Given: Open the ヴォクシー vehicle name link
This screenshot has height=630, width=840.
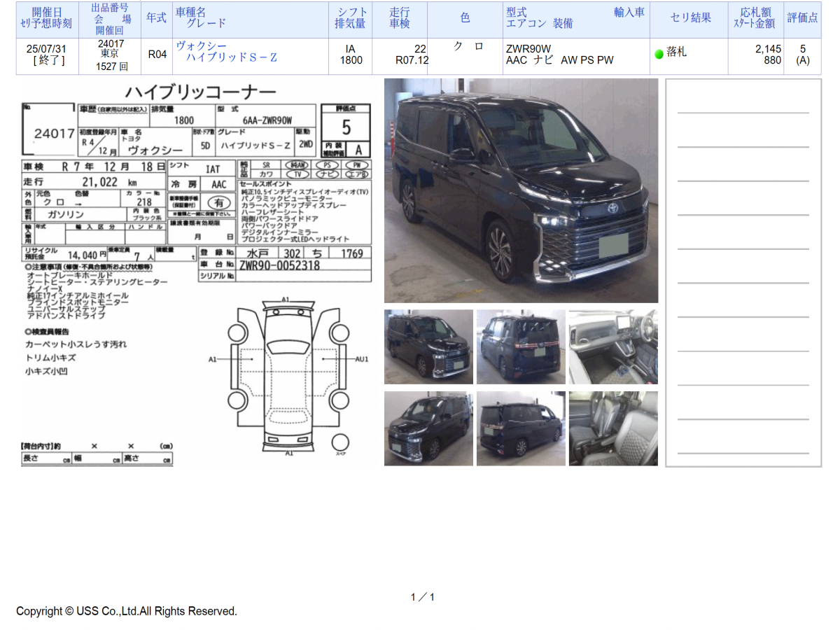Looking at the screenshot, I should click(x=201, y=45).
